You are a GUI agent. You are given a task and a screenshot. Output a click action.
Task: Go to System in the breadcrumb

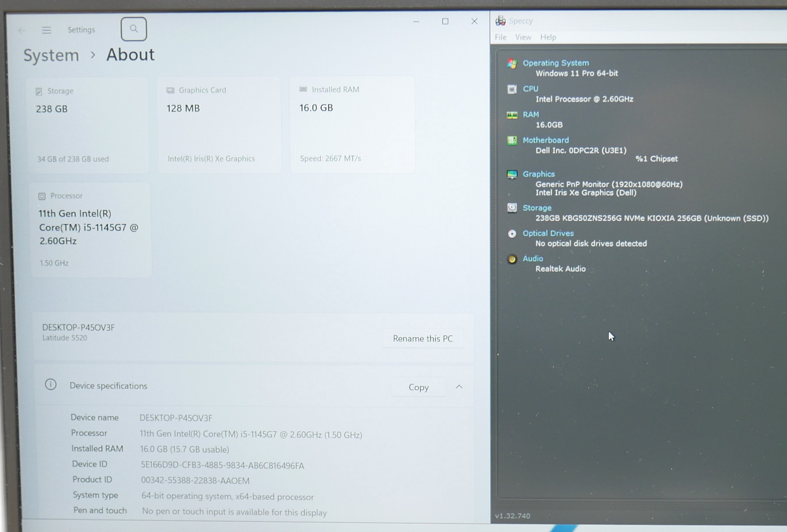51,55
